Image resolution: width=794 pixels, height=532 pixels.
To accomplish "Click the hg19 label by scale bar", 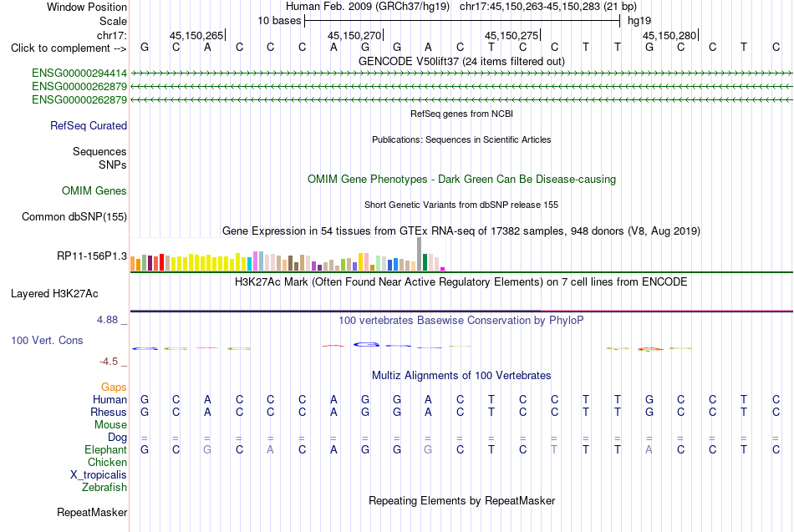I will click(x=639, y=21).
